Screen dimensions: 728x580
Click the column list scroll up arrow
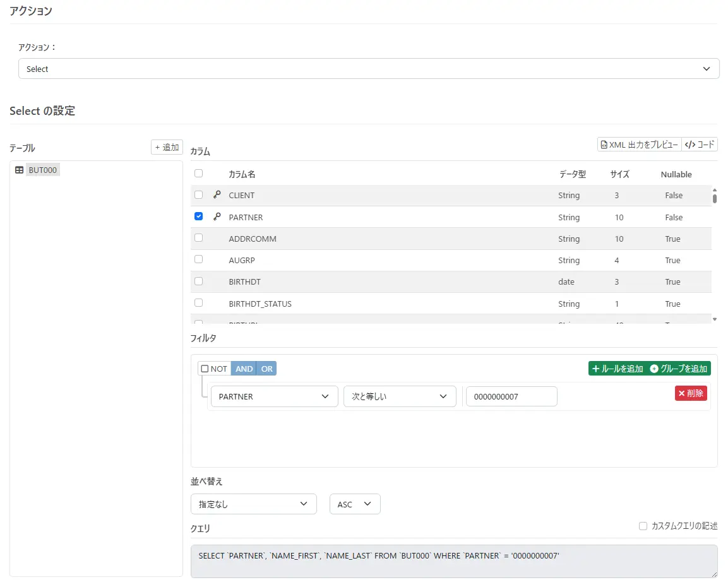[715, 190]
